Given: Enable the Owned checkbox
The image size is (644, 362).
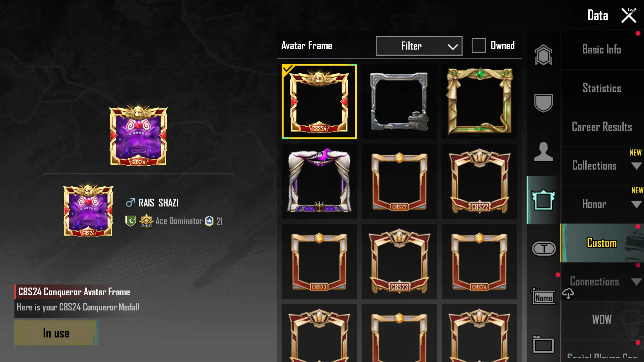Looking at the screenshot, I should (x=478, y=46).
